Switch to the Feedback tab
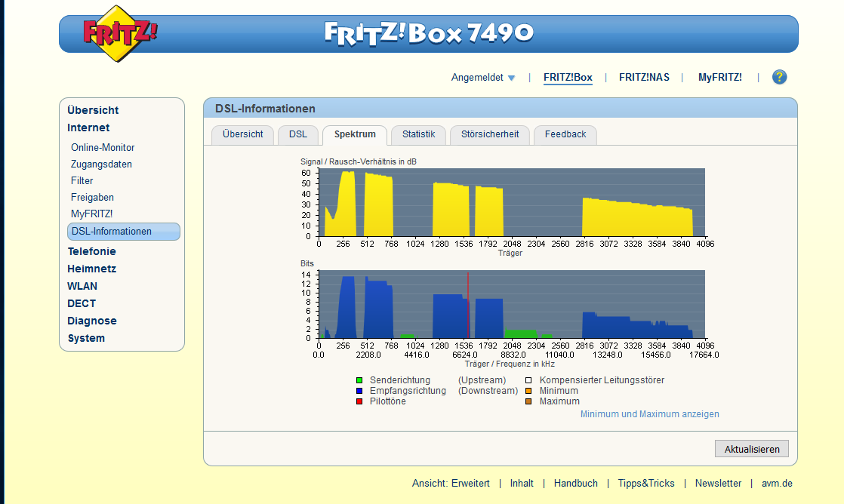 tap(565, 134)
